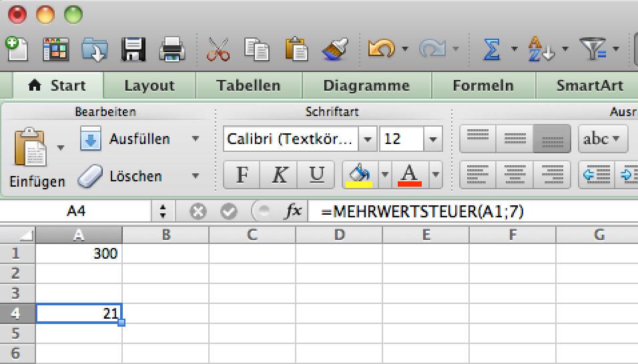Image resolution: width=638 pixels, height=364 pixels.
Task: Click the Name Box stepper arrows
Action: pyautogui.click(x=163, y=211)
